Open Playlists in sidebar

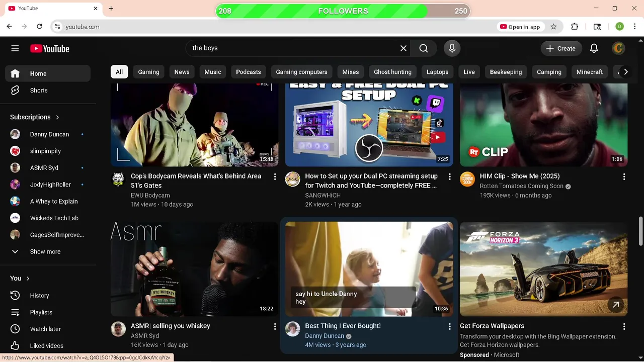tap(48, 312)
